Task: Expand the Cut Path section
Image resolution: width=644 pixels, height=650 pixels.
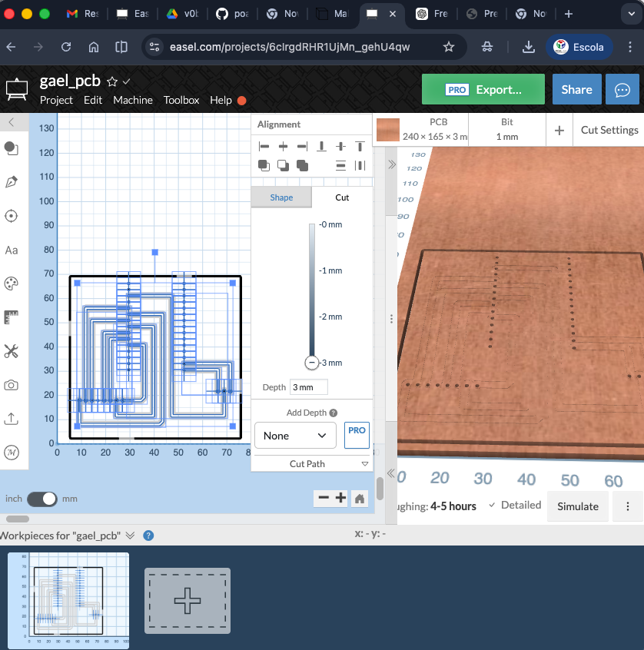Action: [x=311, y=464]
